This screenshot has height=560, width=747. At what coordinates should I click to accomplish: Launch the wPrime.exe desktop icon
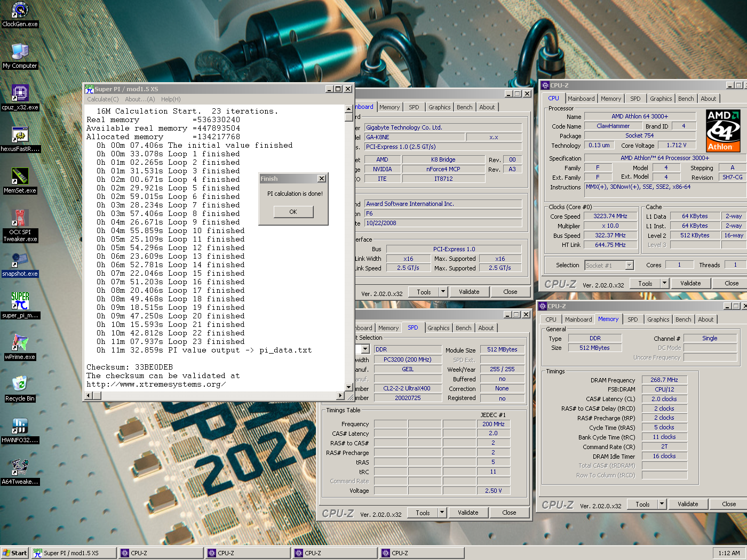(20, 347)
